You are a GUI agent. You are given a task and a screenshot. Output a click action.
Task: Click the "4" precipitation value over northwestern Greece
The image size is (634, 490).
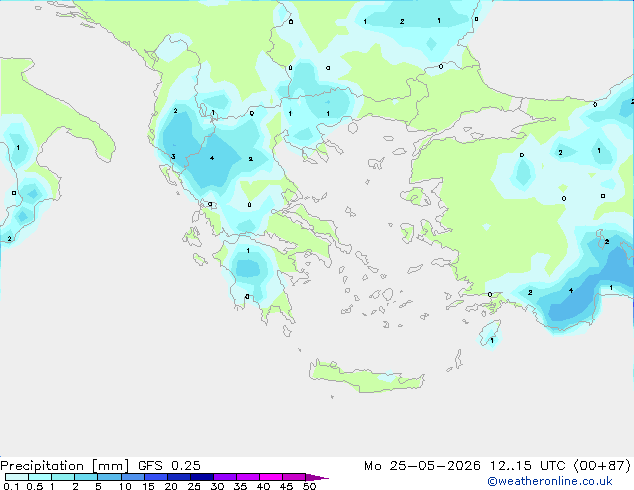coord(212,158)
